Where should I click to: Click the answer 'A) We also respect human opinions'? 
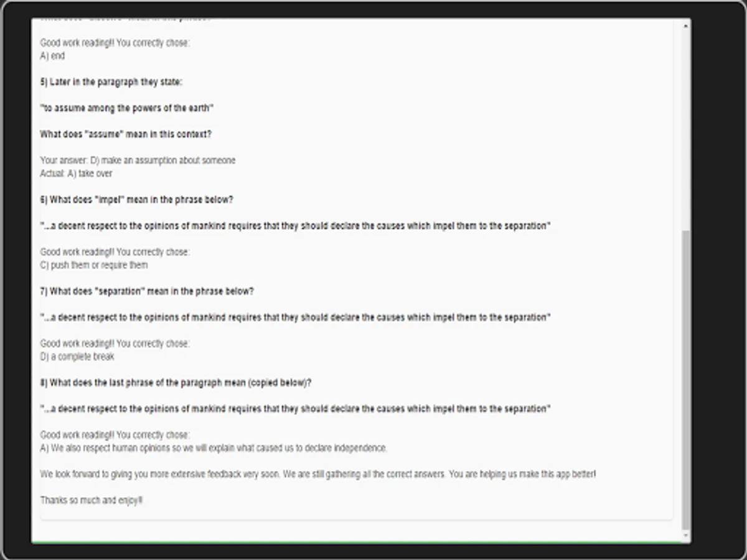tap(214, 448)
